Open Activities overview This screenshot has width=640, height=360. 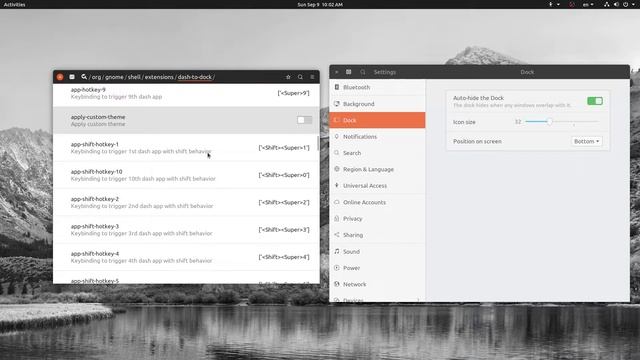point(14,4)
